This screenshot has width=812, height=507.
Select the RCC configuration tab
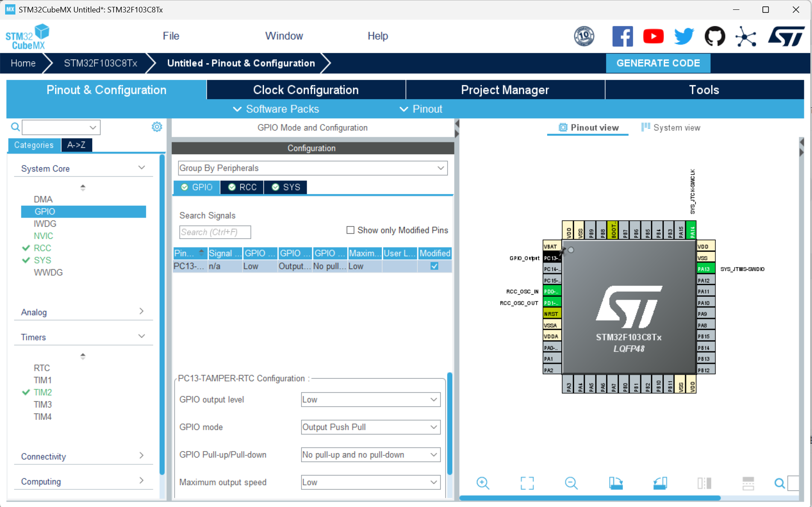242,187
